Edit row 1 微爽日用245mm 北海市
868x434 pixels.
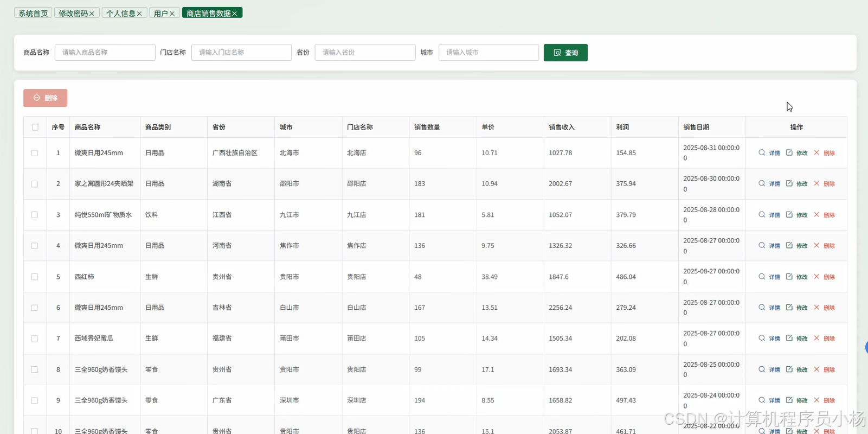(x=796, y=153)
